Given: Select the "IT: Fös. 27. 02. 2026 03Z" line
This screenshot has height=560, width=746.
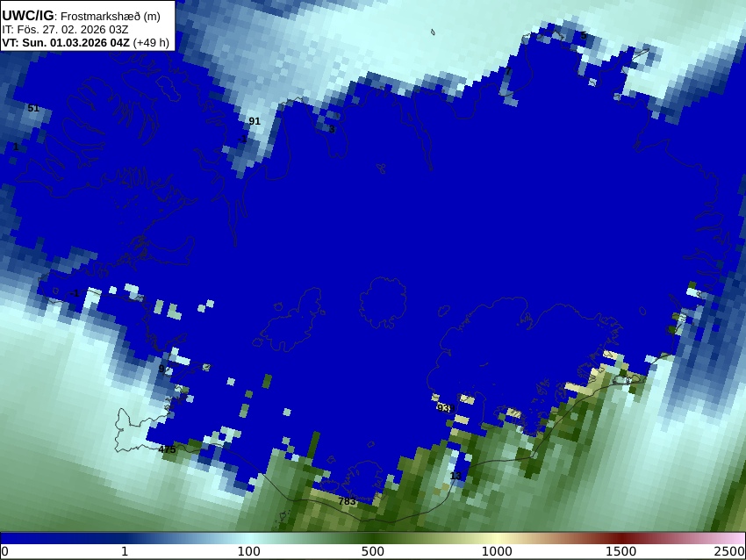Looking at the screenshot, I should click(x=65, y=30).
